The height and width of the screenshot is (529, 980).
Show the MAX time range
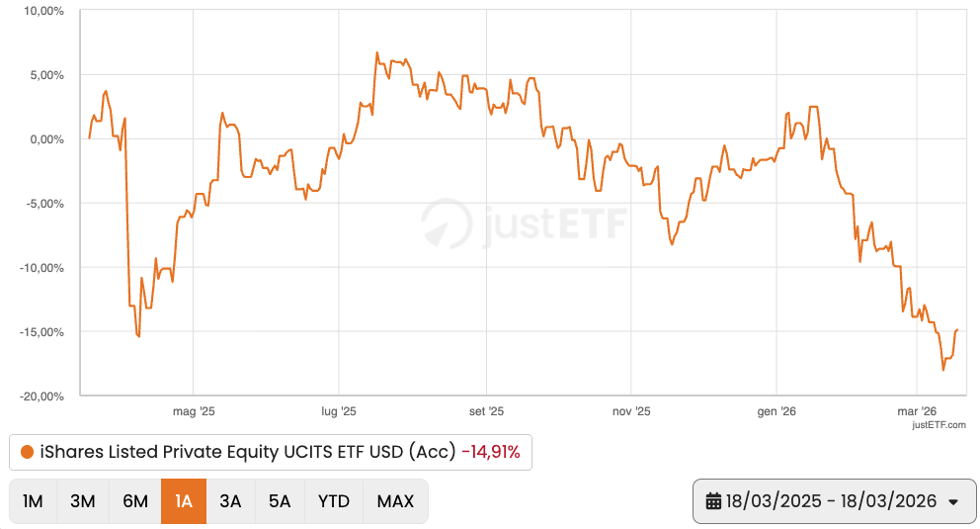tap(395, 501)
